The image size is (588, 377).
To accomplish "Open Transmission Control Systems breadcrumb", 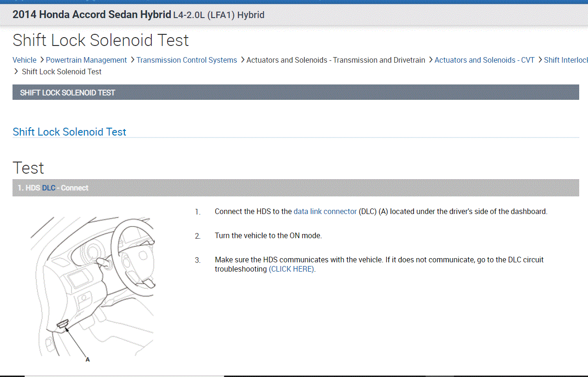I will pyautogui.click(x=187, y=60).
